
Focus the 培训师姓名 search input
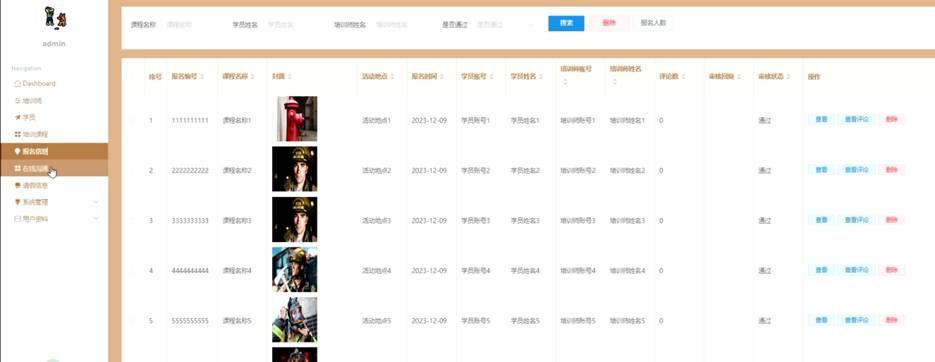(403, 25)
